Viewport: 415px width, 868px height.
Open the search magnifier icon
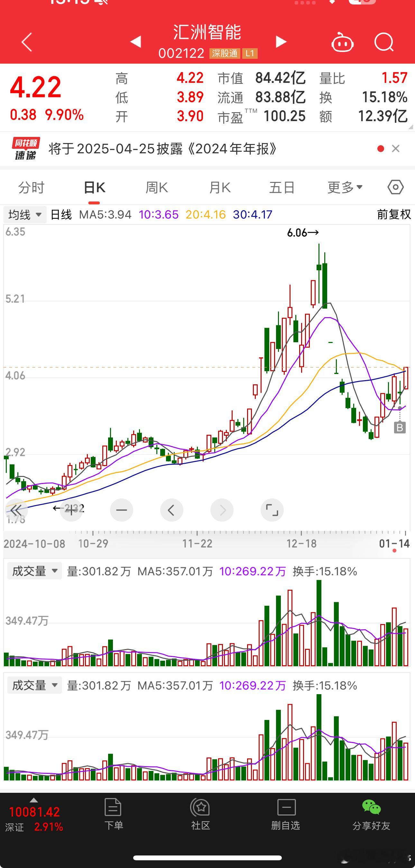pyautogui.click(x=384, y=42)
